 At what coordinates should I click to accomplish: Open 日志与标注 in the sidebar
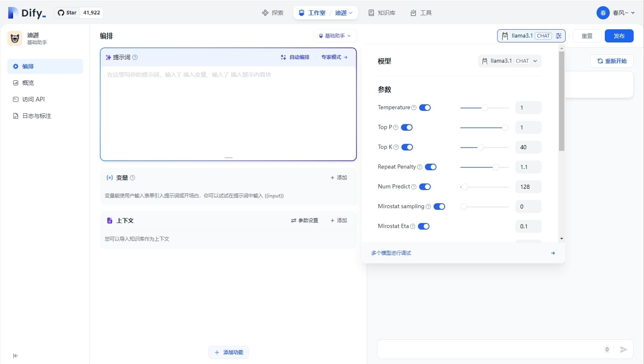(36, 116)
